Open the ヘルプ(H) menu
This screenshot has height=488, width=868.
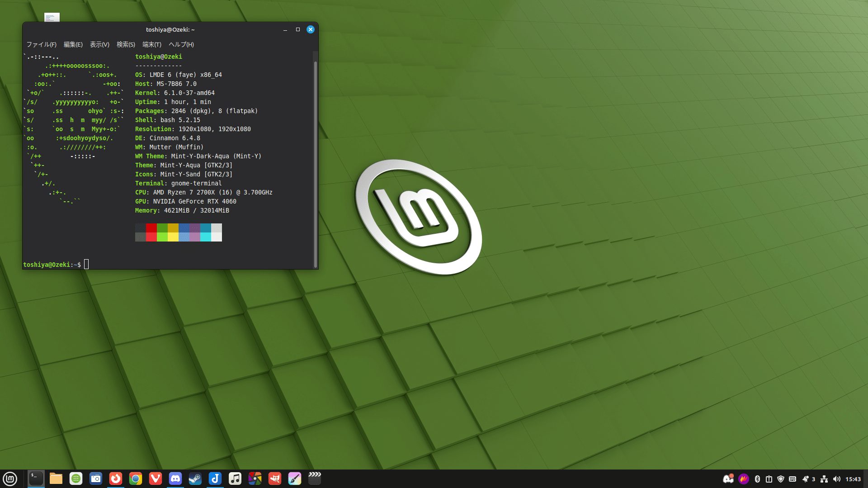tap(181, 44)
